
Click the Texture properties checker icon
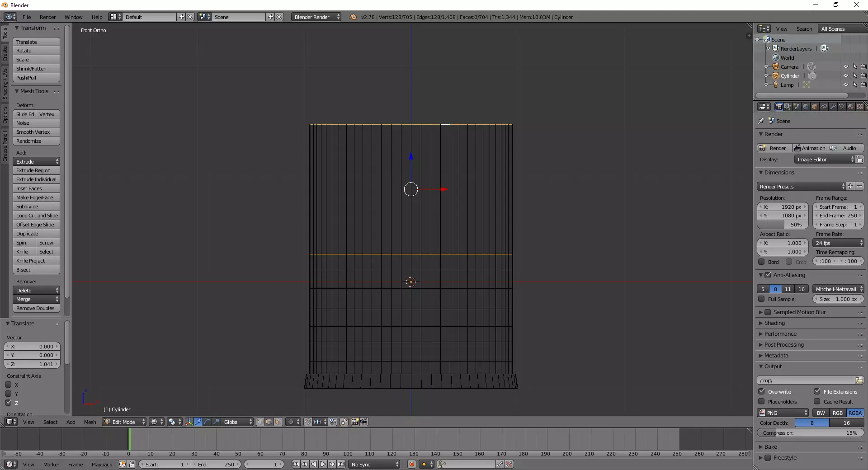[x=860, y=107]
